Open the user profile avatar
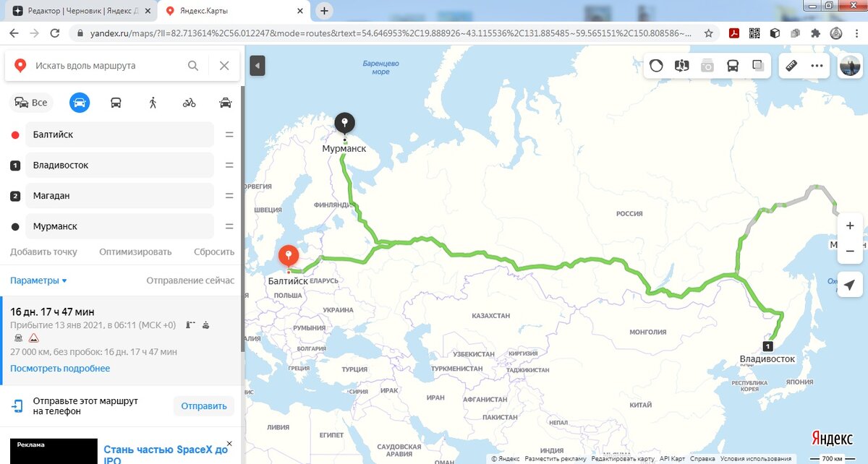868x464 pixels. (849, 66)
